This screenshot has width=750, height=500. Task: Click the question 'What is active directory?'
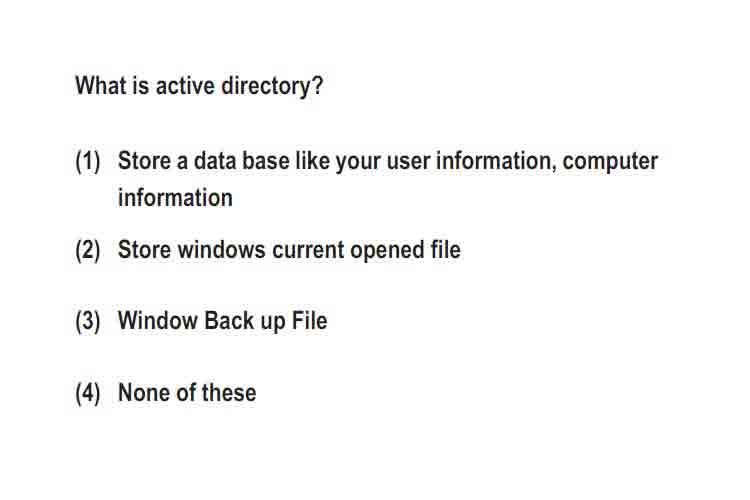point(199,87)
